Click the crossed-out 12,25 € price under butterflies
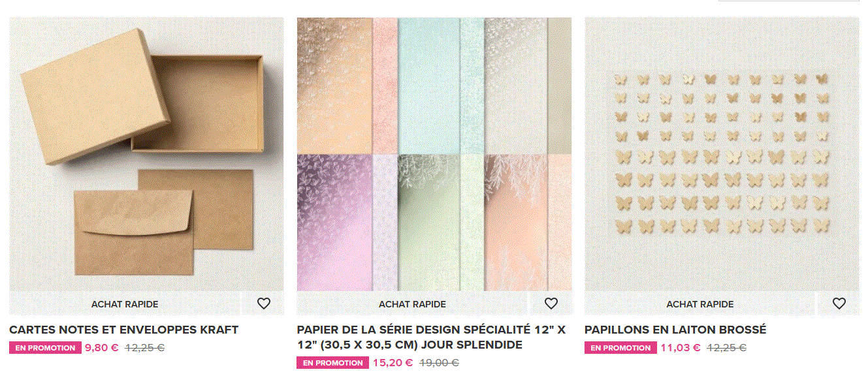868x376 pixels. (727, 348)
